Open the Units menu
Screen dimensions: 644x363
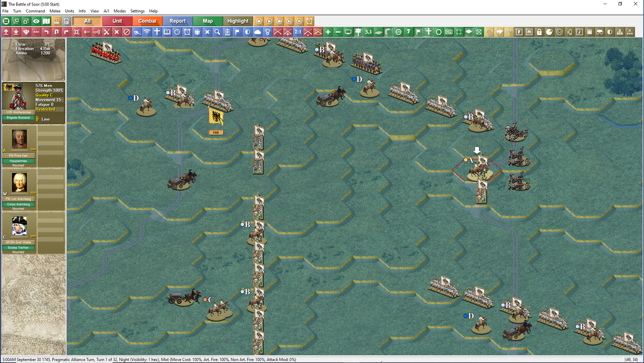tap(69, 11)
